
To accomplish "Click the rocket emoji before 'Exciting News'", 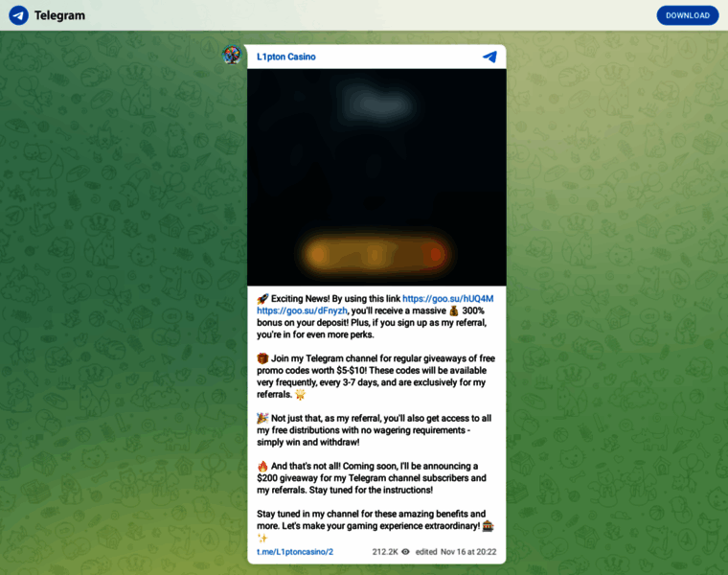I will pyautogui.click(x=262, y=299).
